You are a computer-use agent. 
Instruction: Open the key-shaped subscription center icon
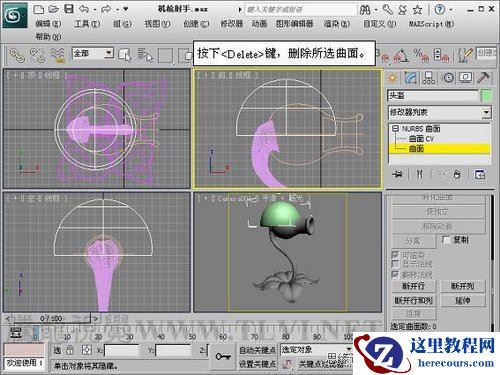388,10
